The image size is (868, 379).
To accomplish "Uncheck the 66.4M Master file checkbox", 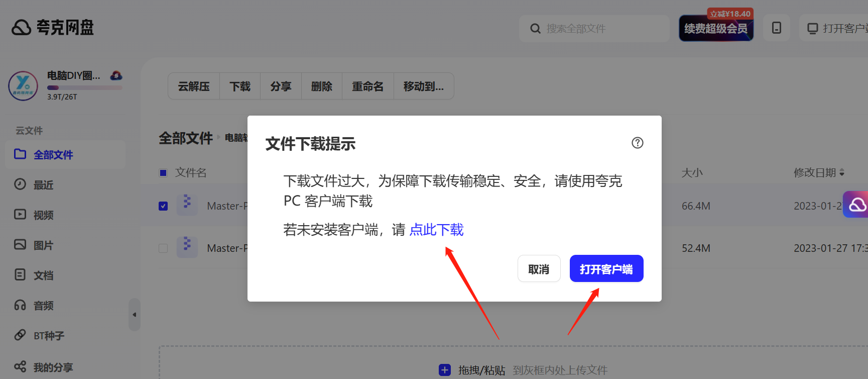I will (x=163, y=206).
